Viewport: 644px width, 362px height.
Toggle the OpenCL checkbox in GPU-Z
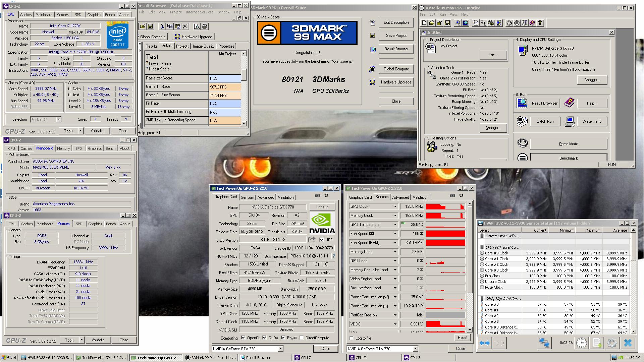pos(243,338)
